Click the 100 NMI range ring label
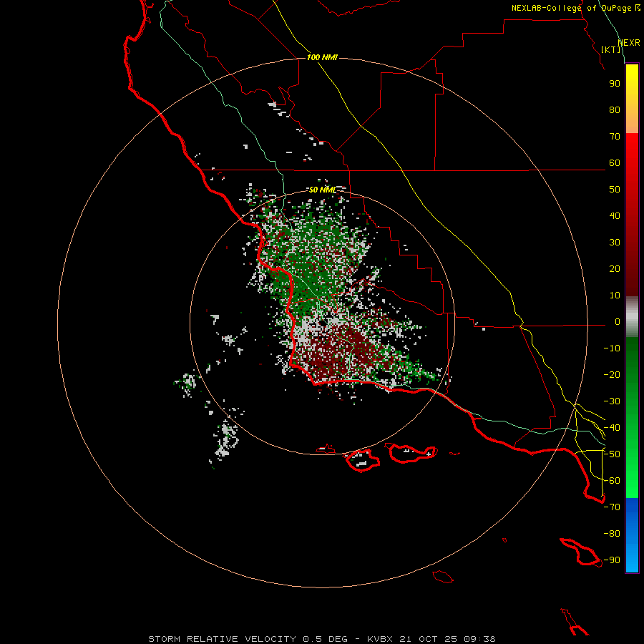Image resolution: width=644 pixels, height=644 pixels. click(x=322, y=57)
